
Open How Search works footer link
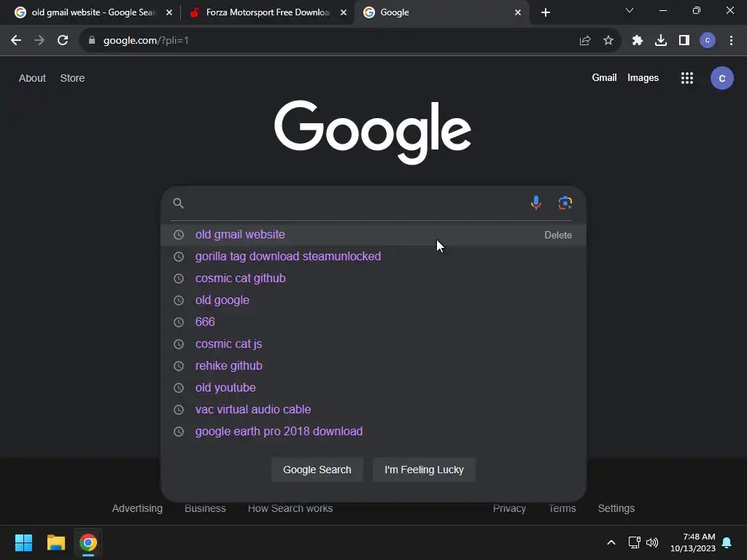pyautogui.click(x=290, y=508)
